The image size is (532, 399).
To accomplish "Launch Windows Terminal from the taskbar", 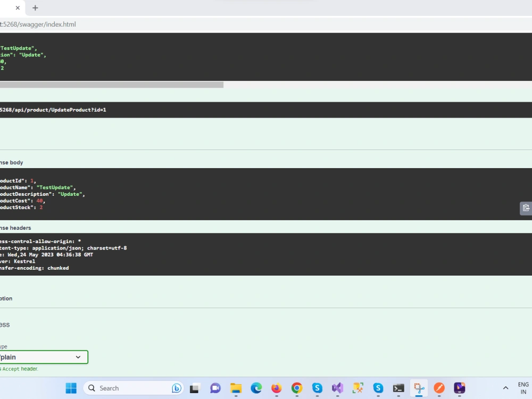I will [x=398, y=388].
